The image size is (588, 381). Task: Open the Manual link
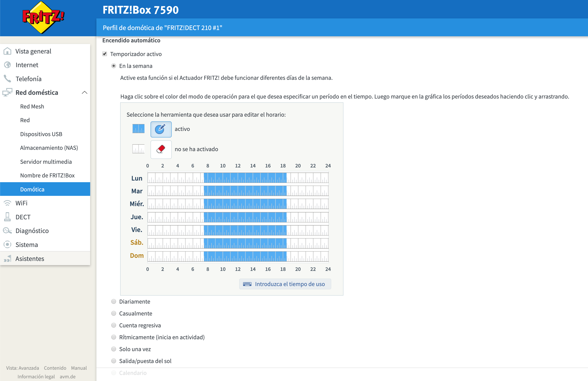pyautogui.click(x=79, y=368)
